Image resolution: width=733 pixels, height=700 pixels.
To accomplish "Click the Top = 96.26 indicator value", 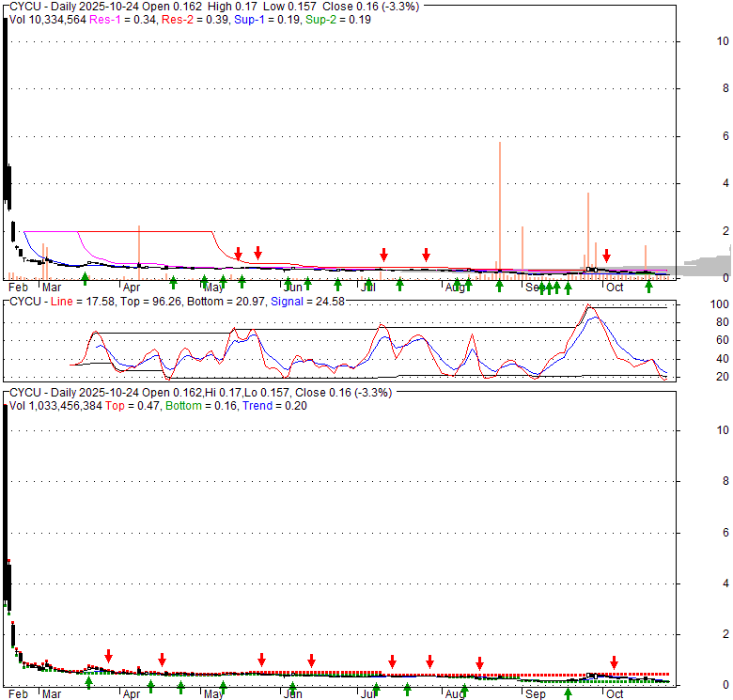I will click(x=151, y=302).
